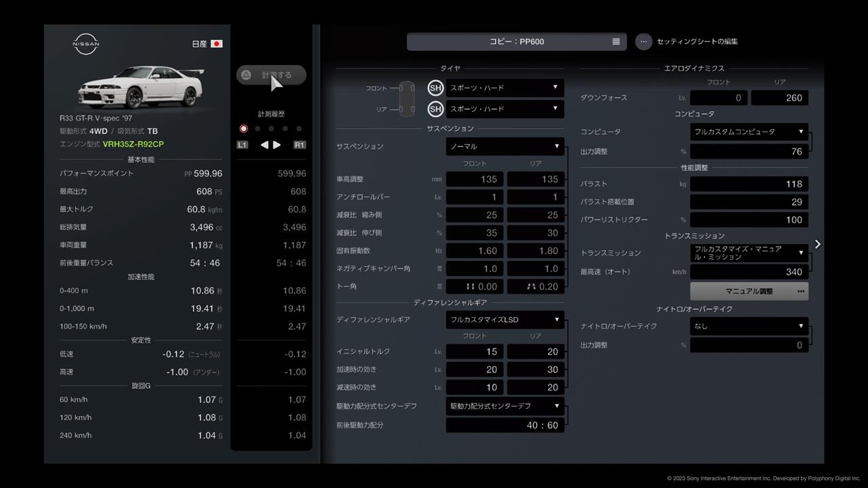Viewport: 868px width, 488px height.
Task: Open the front tire スポーツ・ハード dropdown
Action: coord(505,87)
